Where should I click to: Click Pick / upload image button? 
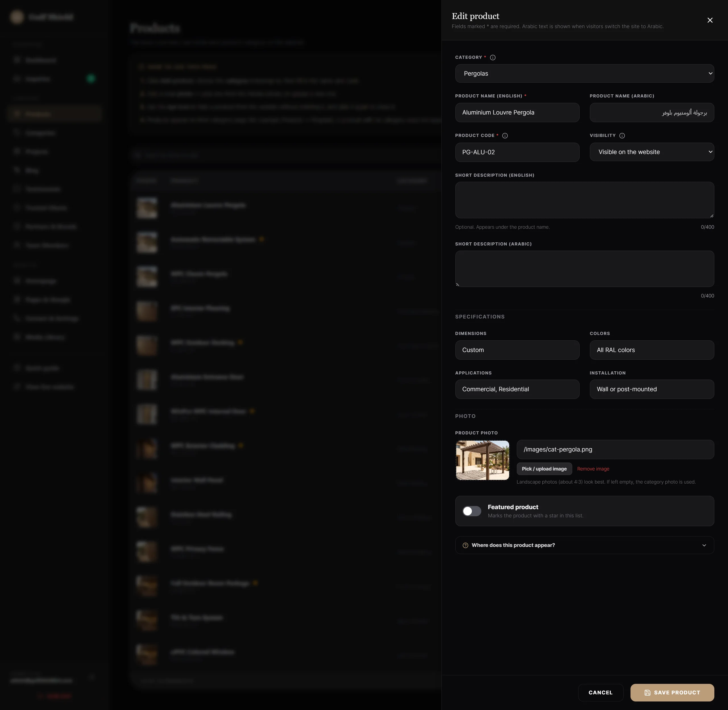[544, 469]
